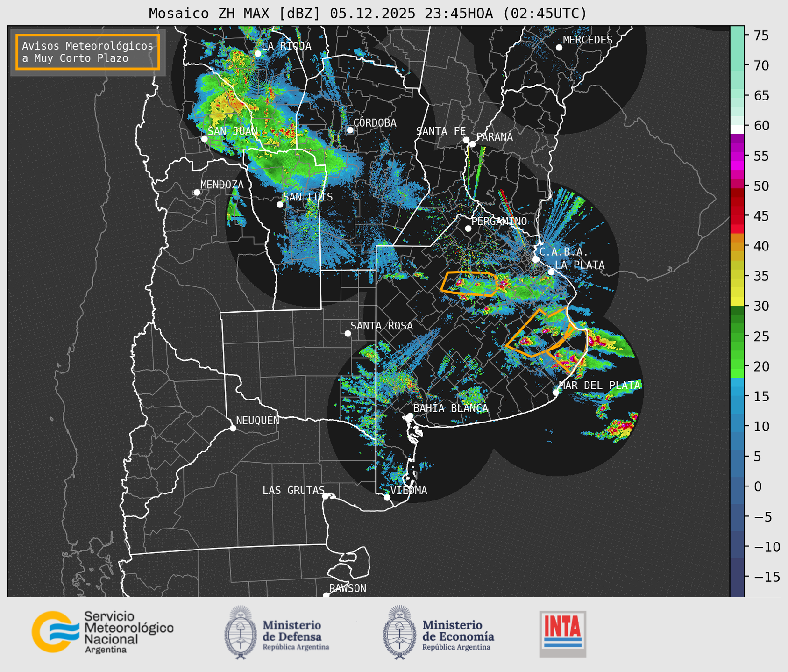
Task: Click the NEUQUÉN label text
Action: point(258,420)
